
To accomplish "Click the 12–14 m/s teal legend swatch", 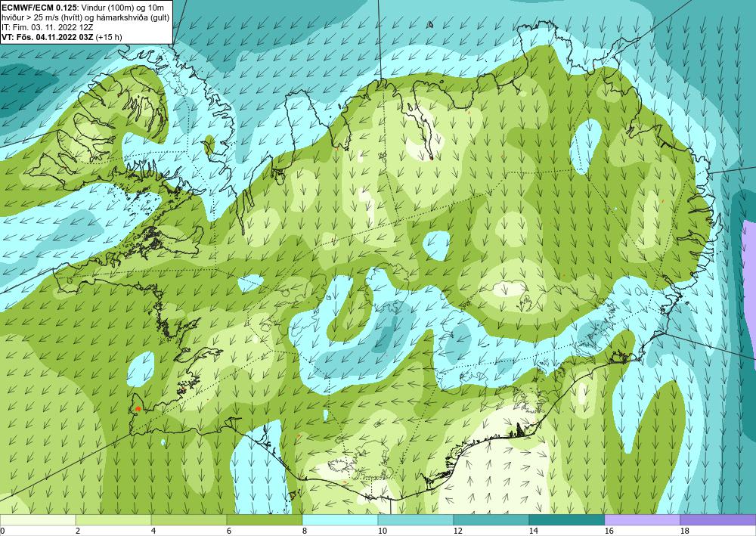I will coord(491,520).
